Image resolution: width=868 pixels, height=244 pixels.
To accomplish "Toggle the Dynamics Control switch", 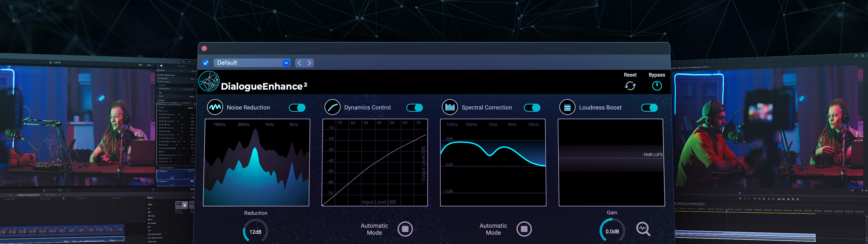I will pos(415,108).
